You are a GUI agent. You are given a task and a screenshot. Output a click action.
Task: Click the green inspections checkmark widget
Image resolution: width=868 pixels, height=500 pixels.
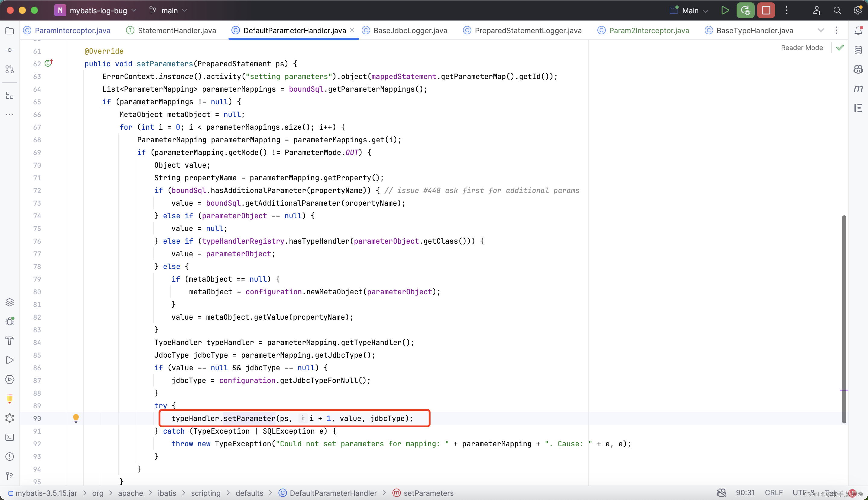pyautogui.click(x=840, y=48)
